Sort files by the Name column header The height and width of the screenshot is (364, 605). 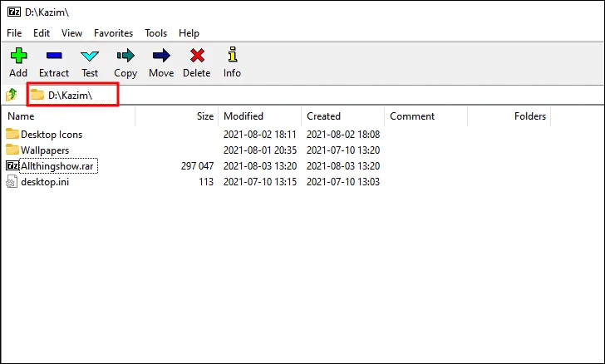click(x=21, y=116)
